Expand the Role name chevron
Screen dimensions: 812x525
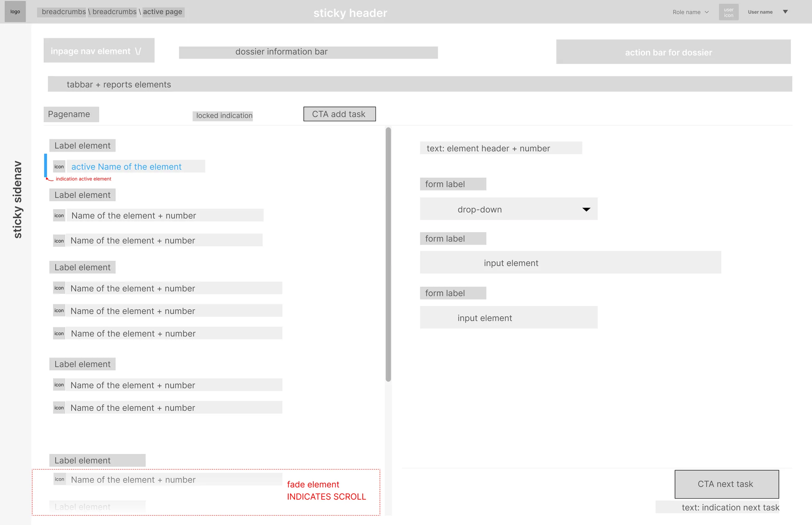[707, 12]
